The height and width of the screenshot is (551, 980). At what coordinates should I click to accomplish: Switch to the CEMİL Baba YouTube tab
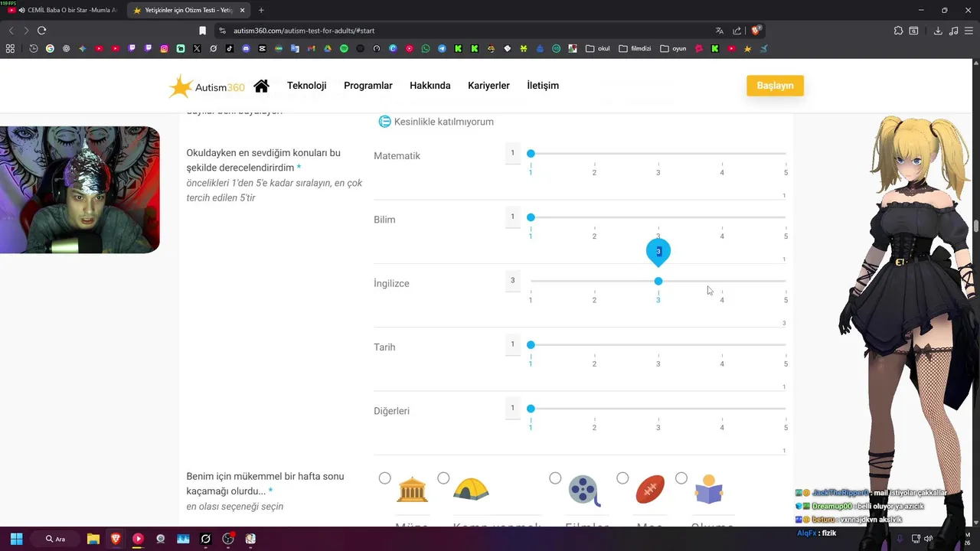tap(64, 10)
